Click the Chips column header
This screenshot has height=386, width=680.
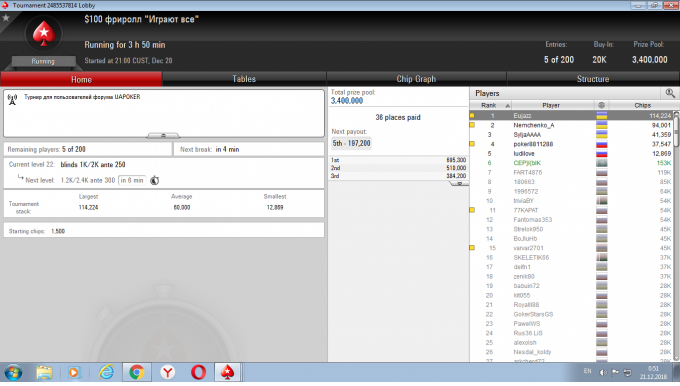coord(642,105)
